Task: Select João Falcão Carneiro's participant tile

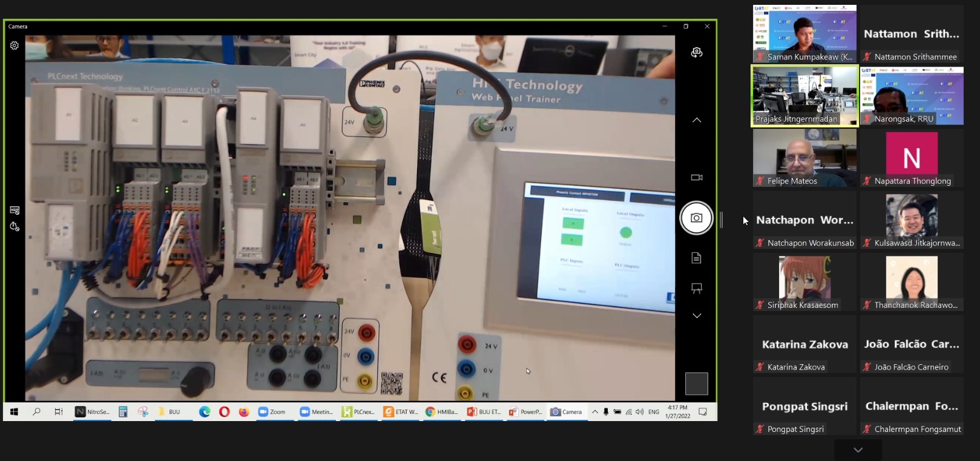Action: (912, 344)
